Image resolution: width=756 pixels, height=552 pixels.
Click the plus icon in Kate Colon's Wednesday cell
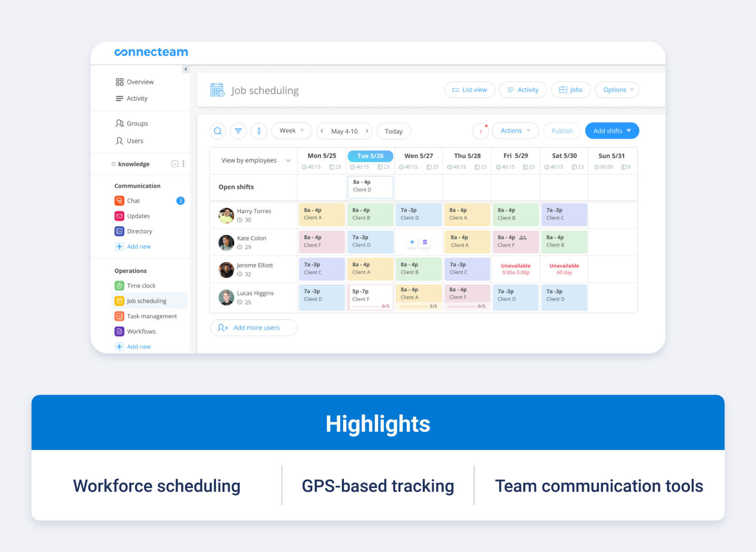[x=412, y=242]
